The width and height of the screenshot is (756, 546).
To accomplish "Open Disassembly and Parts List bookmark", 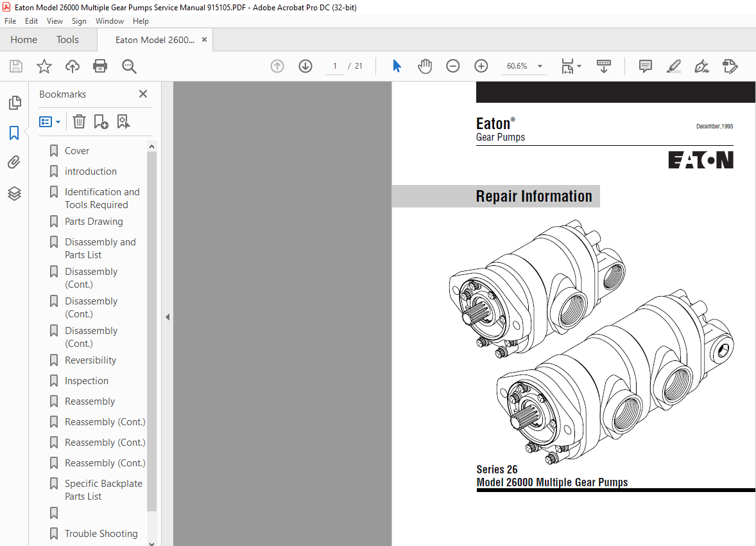I will [x=100, y=248].
